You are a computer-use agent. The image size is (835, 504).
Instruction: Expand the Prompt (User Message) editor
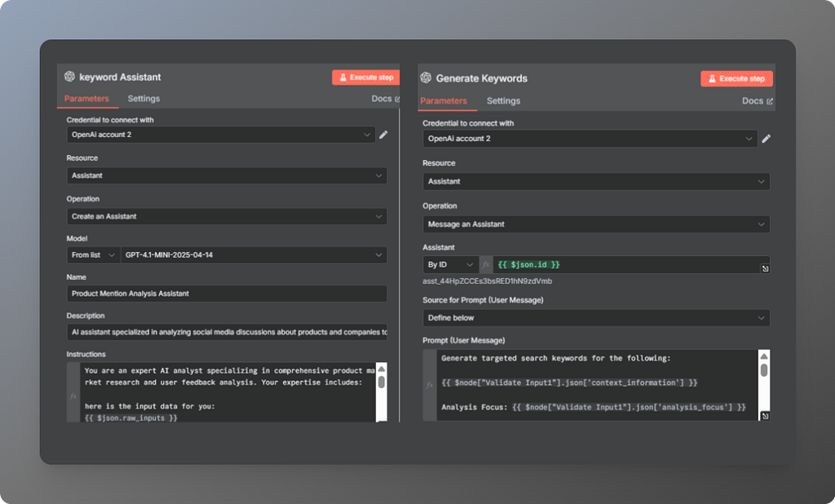(x=765, y=416)
